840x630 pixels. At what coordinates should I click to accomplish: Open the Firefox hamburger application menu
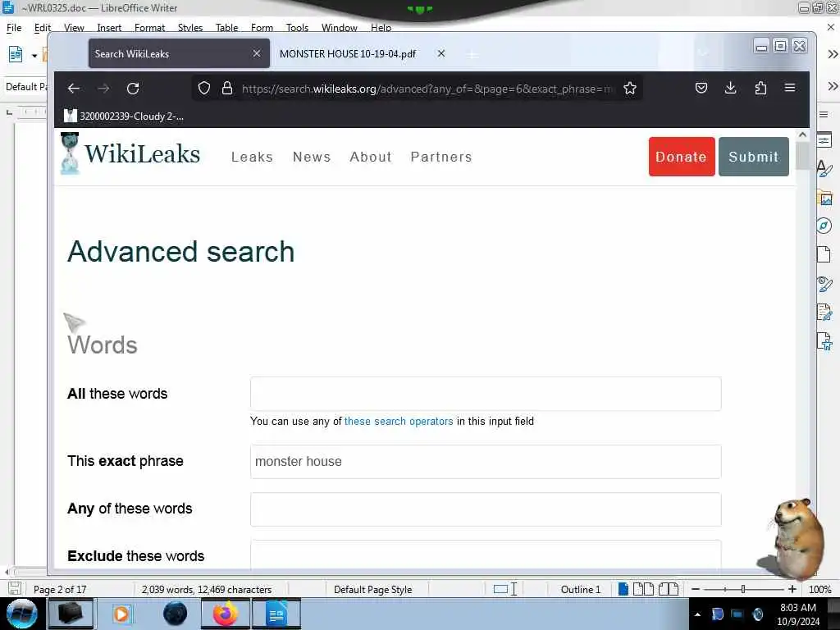pos(790,88)
